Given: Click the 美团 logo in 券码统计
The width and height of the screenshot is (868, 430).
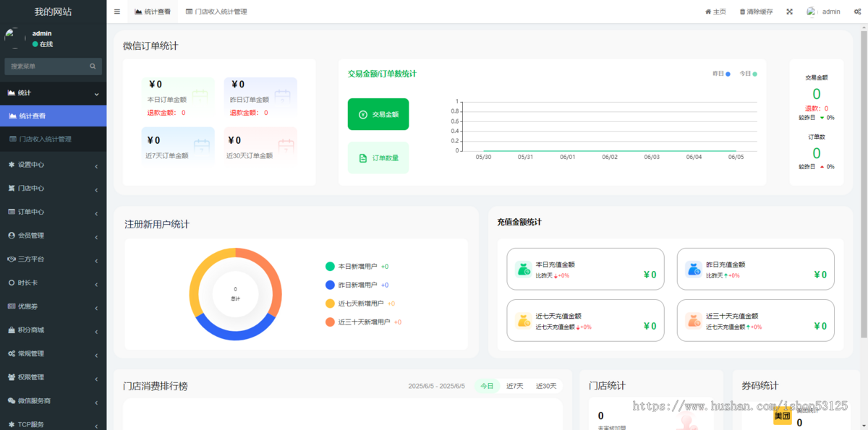Looking at the screenshot, I should (783, 416).
